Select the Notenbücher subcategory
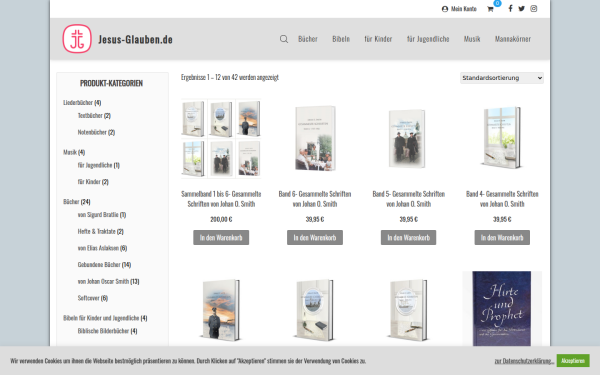This screenshot has width=600, height=375. pos(92,132)
